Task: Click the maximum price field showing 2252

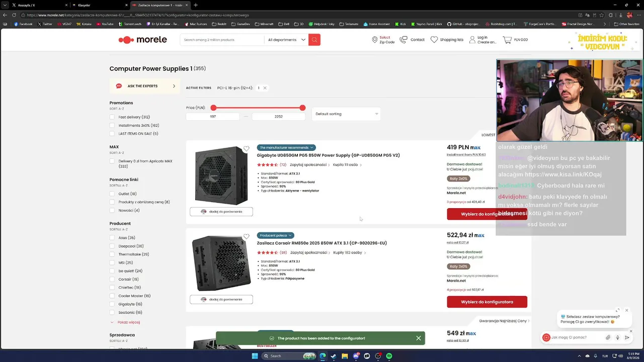Action: pyautogui.click(x=279, y=116)
